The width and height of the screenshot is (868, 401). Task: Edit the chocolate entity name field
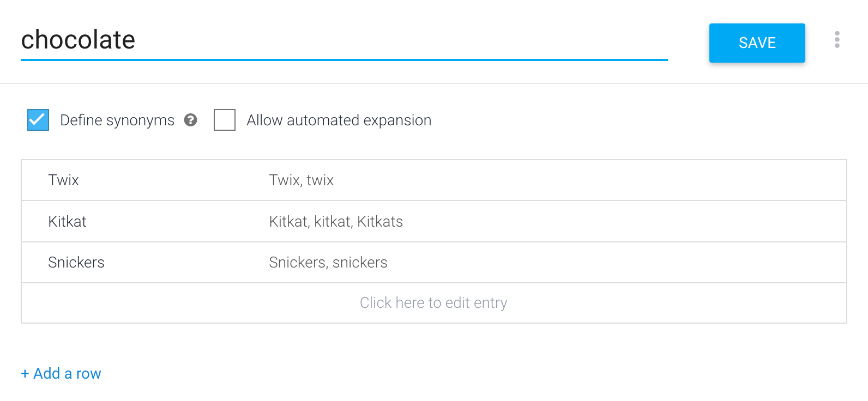[x=344, y=40]
